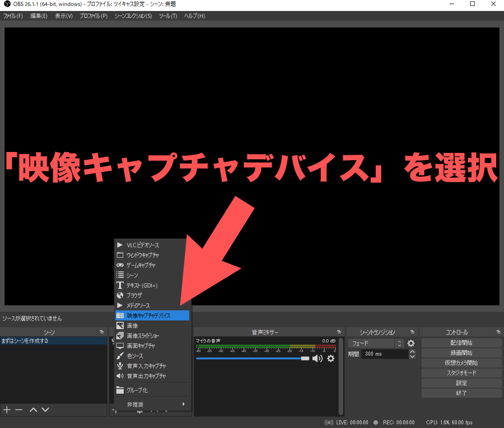Select 色ソース entry
504x428 pixels.
click(152, 356)
